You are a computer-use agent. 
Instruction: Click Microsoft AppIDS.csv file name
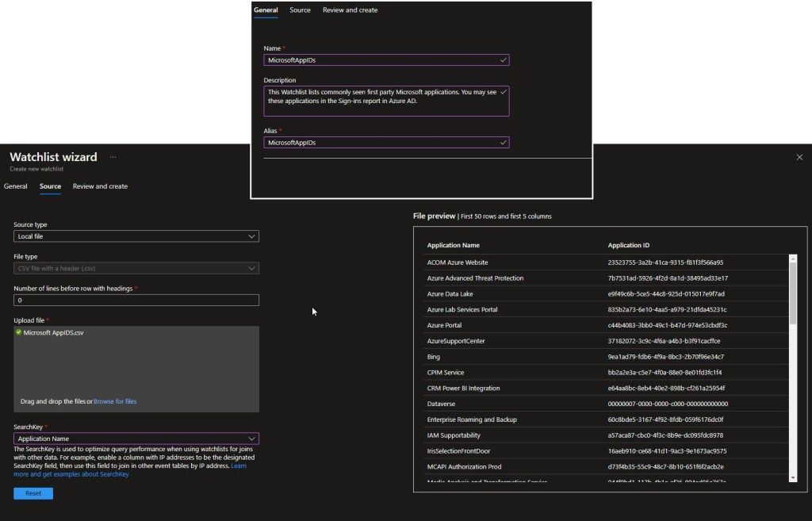tap(53, 333)
